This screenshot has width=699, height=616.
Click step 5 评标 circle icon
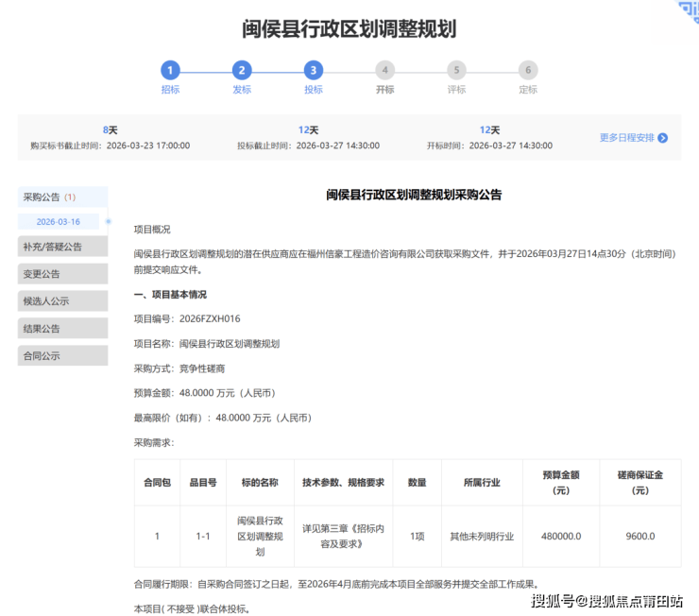(x=456, y=70)
